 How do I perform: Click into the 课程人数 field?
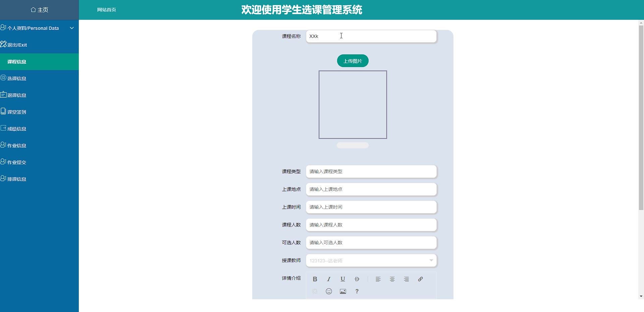tap(371, 225)
